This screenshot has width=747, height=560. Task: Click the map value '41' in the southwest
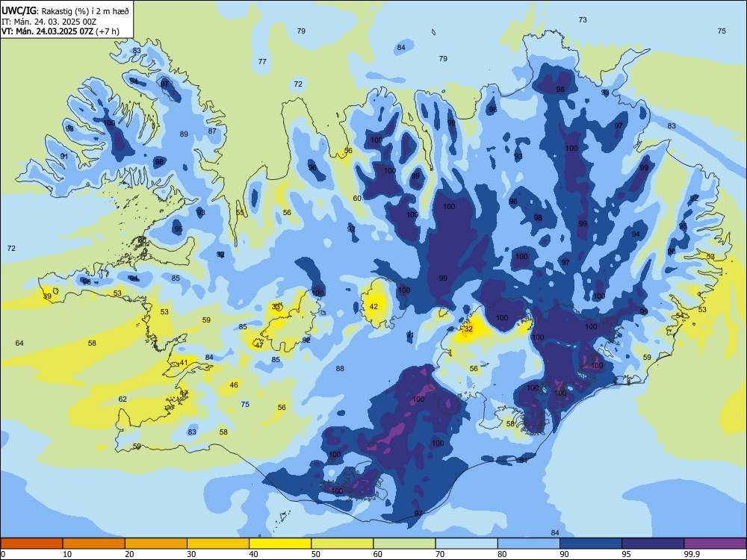coord(184,363)
